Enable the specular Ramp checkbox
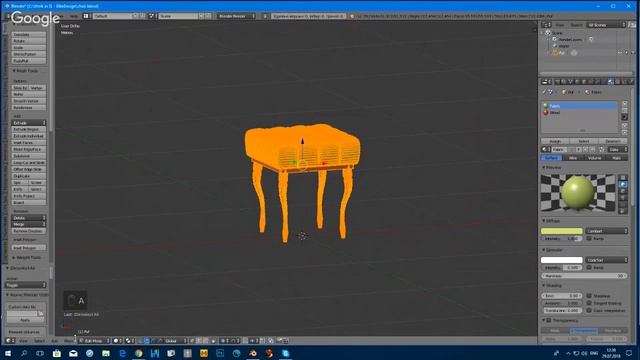 point(589,267)
